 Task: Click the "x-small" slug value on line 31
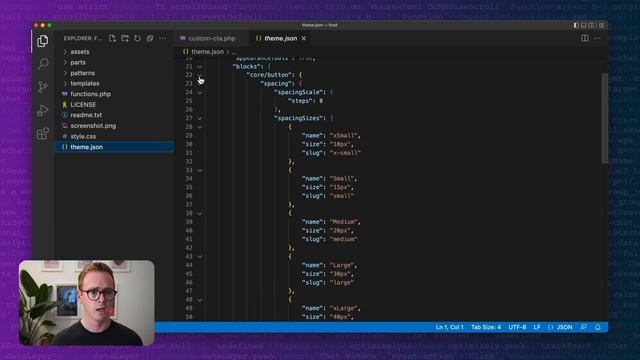click(x=345, y=153)
